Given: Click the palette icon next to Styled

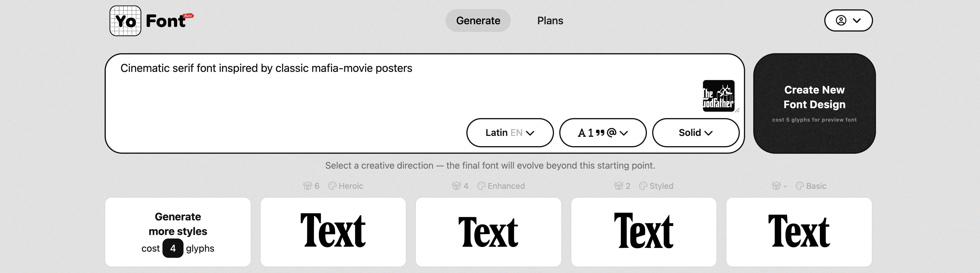Looking at the screenshot, I should click(643, 186).
